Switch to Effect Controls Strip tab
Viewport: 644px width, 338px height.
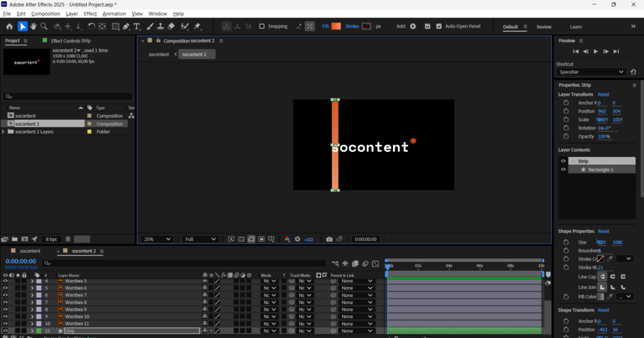(70, 41)
